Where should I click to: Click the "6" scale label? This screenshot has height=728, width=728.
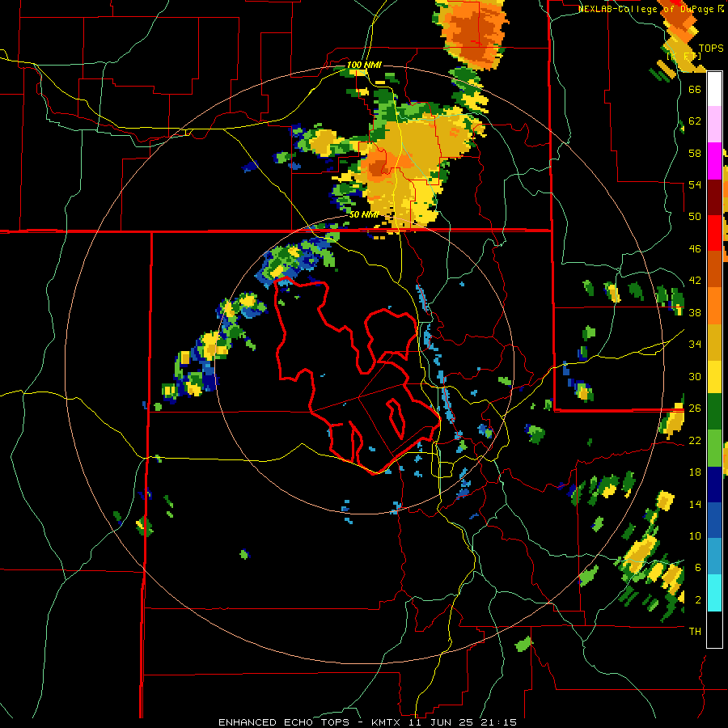tap(697, 568)
